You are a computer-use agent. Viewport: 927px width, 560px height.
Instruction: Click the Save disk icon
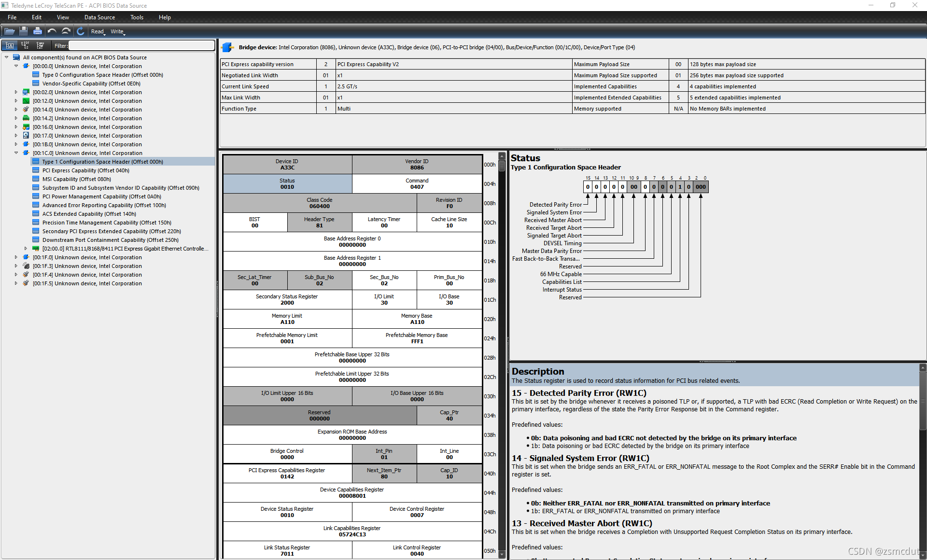click(24, 31)
